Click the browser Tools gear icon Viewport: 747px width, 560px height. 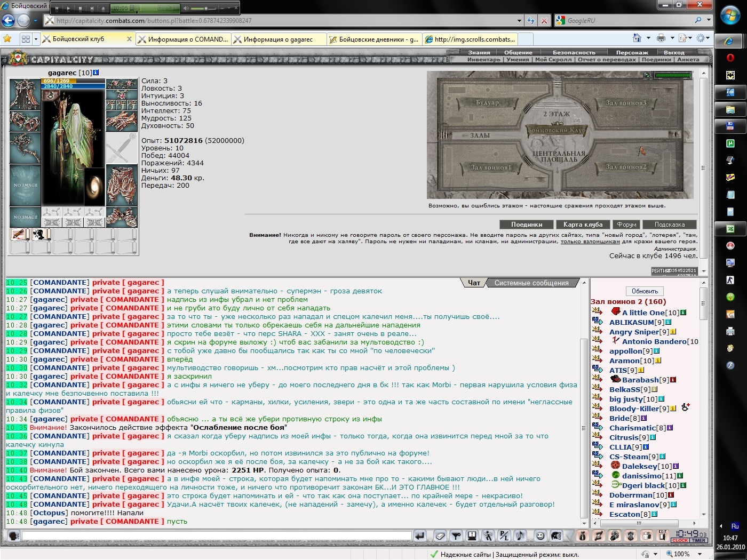701,38
